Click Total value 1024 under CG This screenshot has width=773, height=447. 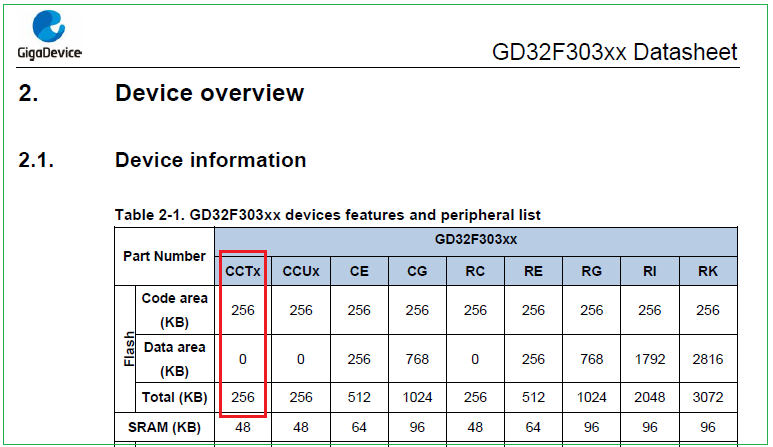(417, 397)
